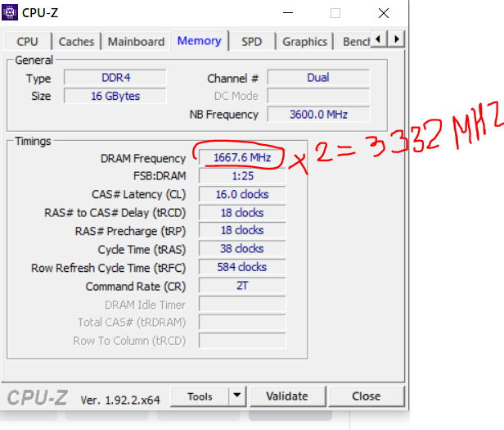The width and height of the screenshot is (504, 430).
Task: Click the empty DC Mode field
Action: [318, 96]
